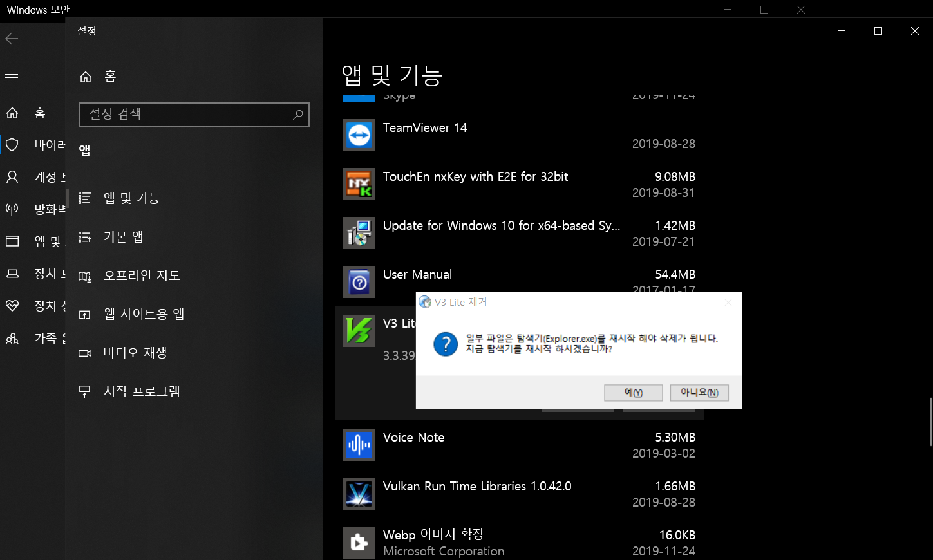Click the Voice Note app icon

(x=359, y=445)
